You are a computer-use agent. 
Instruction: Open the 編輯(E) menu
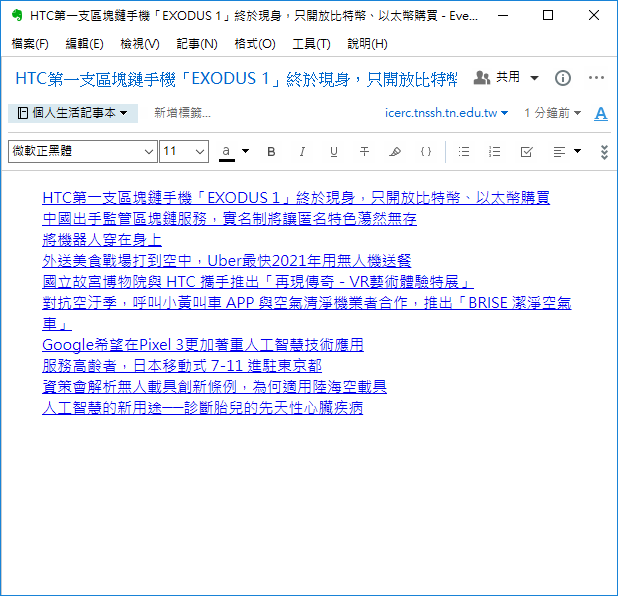coord(84,44)
